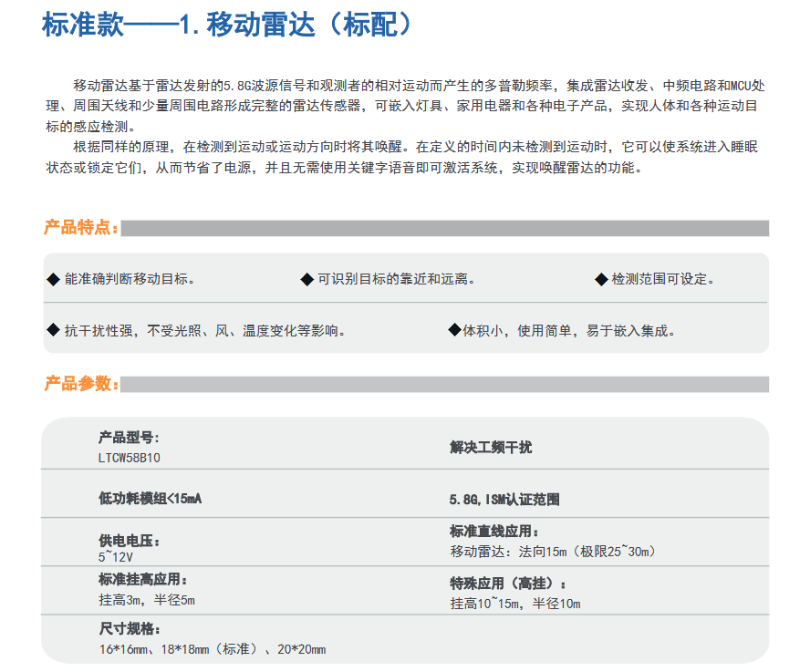Click the diamond bullet before 体积小
This screenshot has width=800, height=672.
pos(453,330)
